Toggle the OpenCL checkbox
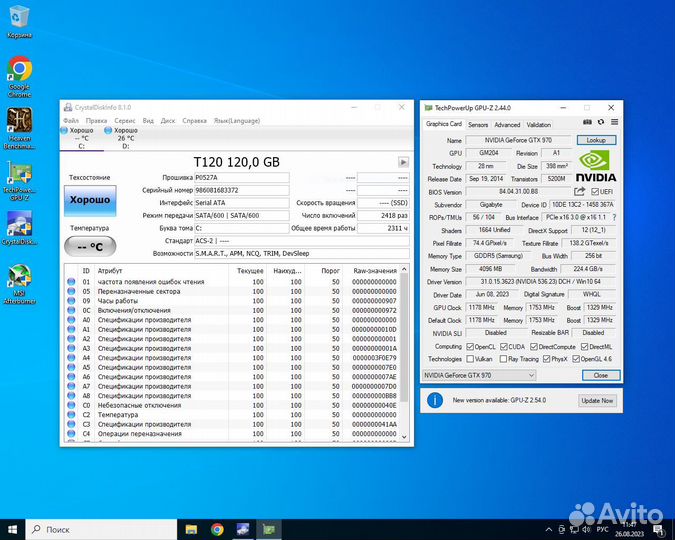Viewport: 675px width, 540px height. point(470,347)
